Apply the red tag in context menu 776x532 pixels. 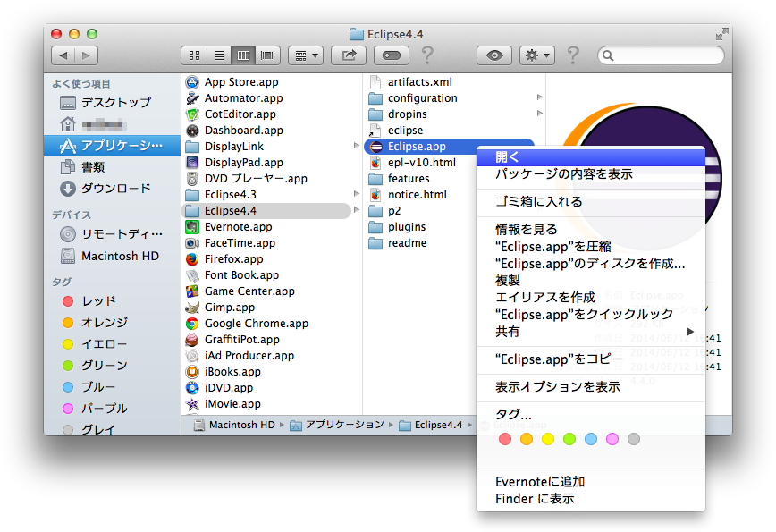[x=505, y=439]
